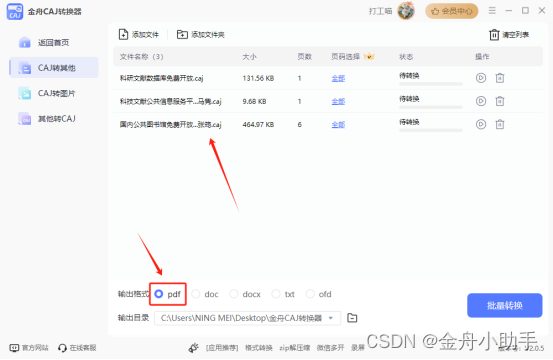Image resolution: width=553 pixels, height=360 pixels.
Task: Click 全部 page link for 9.68 KB file
Action: pyautogui.click(x=338, y=101)
